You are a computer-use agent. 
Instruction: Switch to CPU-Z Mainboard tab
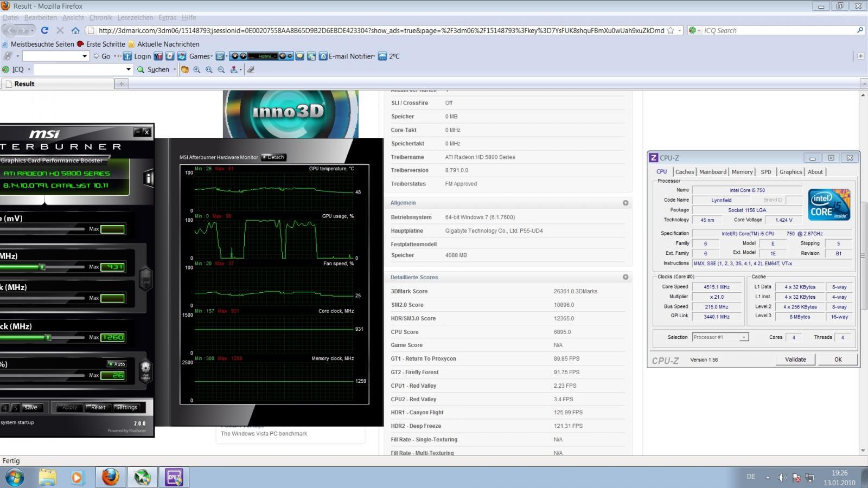click(712, 172)
